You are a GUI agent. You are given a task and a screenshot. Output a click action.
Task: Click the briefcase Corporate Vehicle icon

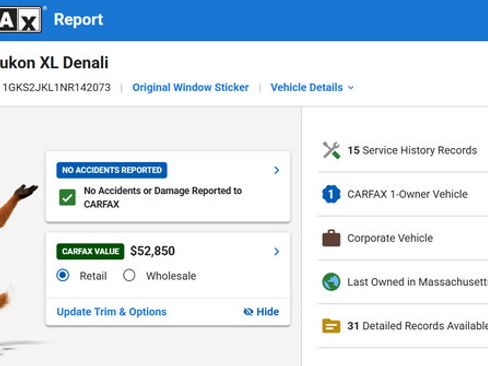point(331,238)
